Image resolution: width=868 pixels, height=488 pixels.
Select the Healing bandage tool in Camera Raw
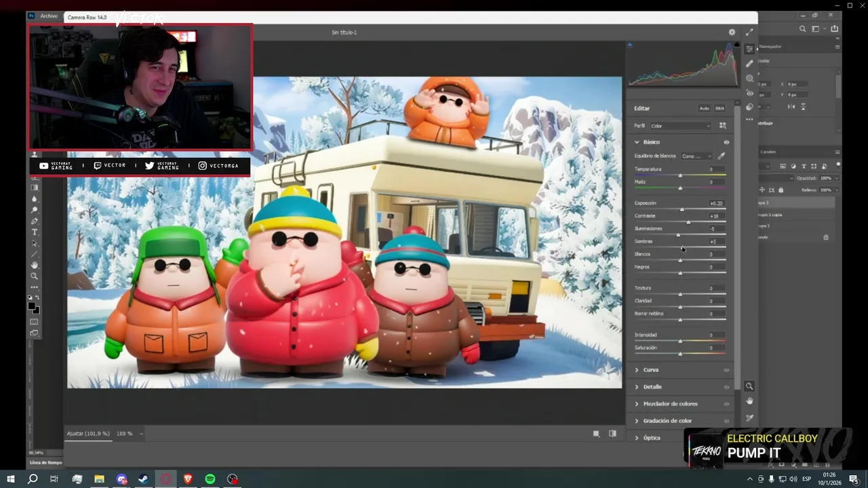[749, 64]
